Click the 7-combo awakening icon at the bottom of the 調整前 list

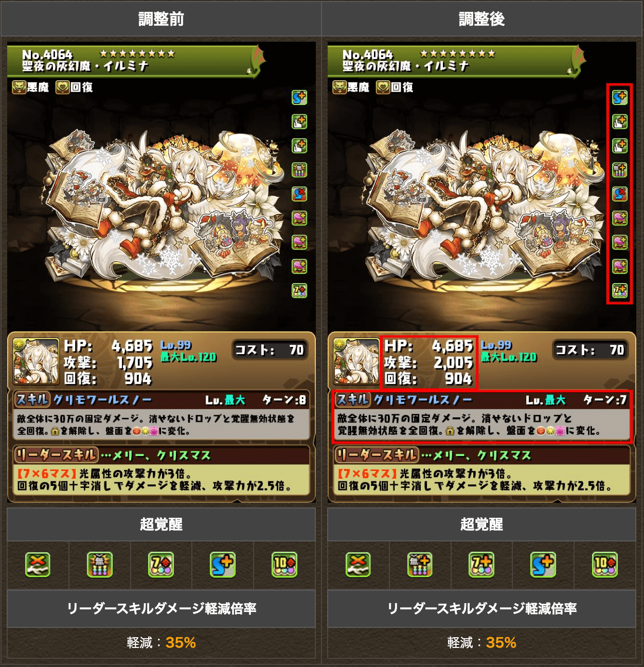(299, 291)
